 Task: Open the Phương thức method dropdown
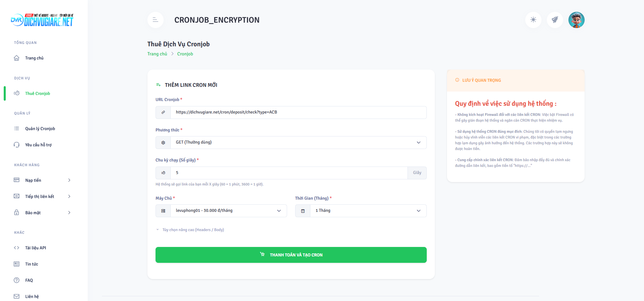pyautogui.click(x=298, y=143)
